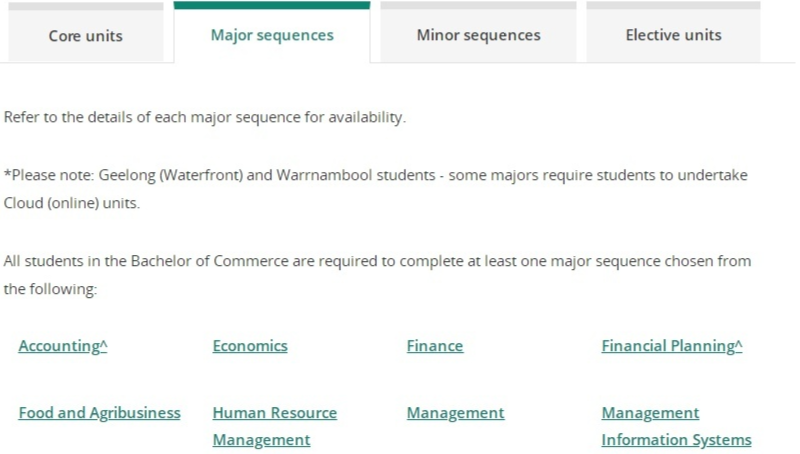800x454 pixels.
Task: Click the green bar above Major sequences
Action: pos(272,5)
